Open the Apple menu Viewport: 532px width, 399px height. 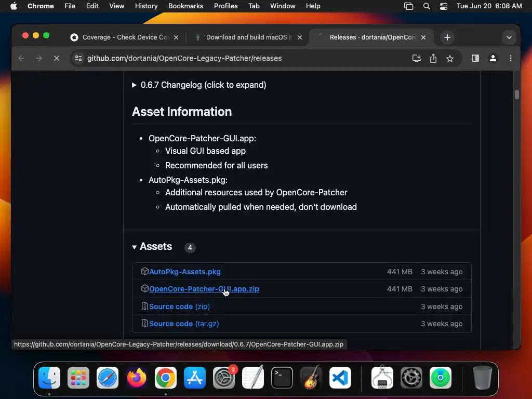click(x=14, y=6)
